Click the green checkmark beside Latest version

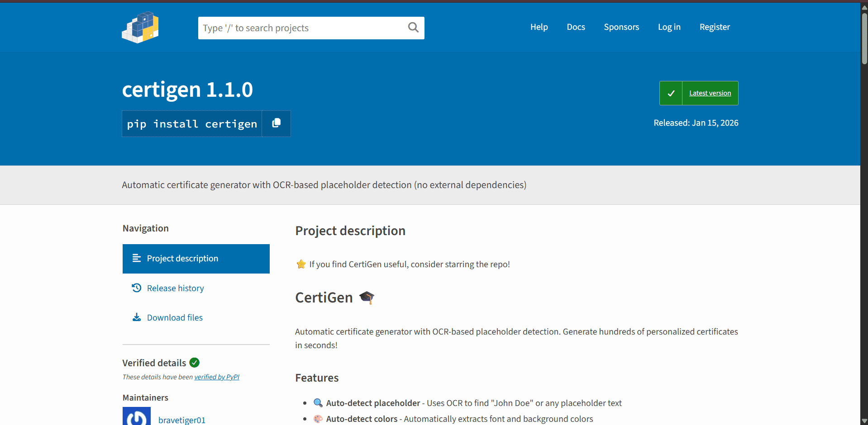[671, 93]
